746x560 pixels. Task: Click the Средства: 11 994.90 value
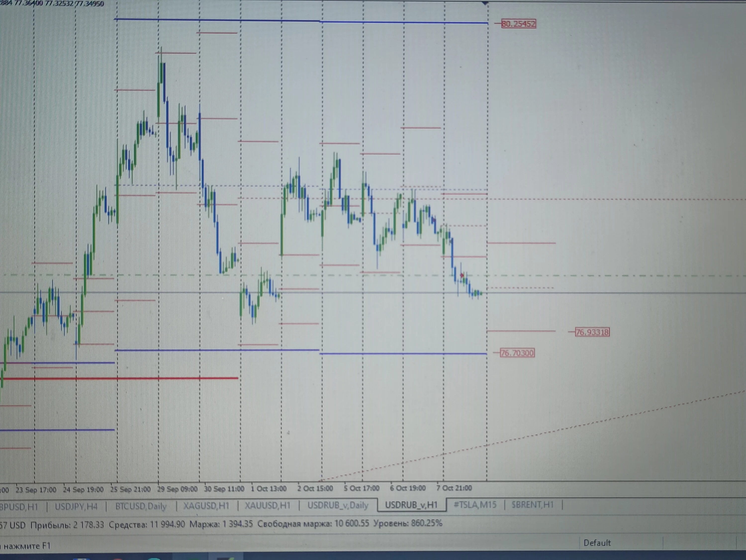coord(147,525)
